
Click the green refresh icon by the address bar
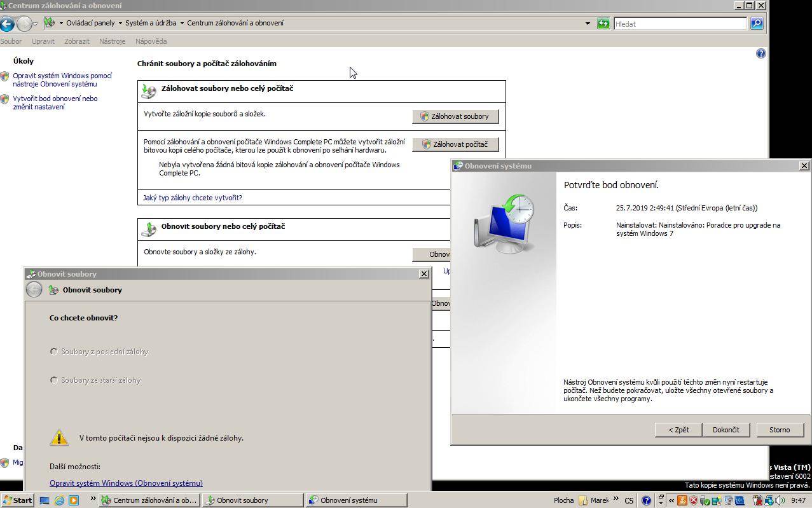pos(603,24)
